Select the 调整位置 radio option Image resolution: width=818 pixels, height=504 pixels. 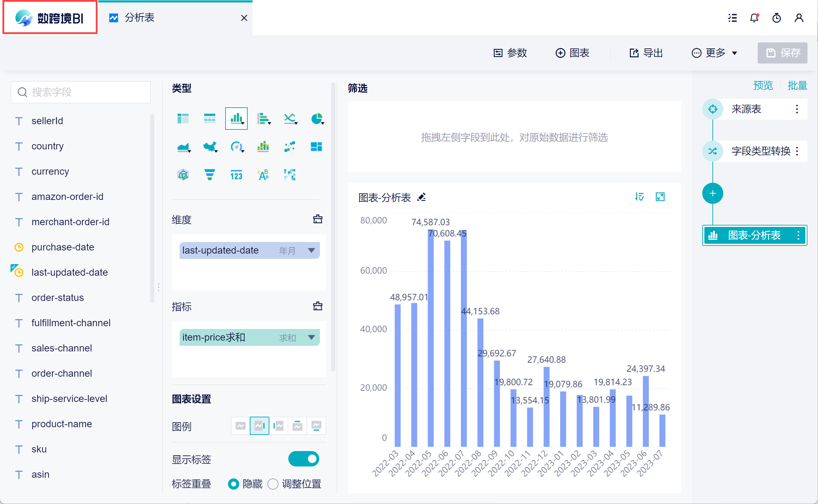point(273,484)
